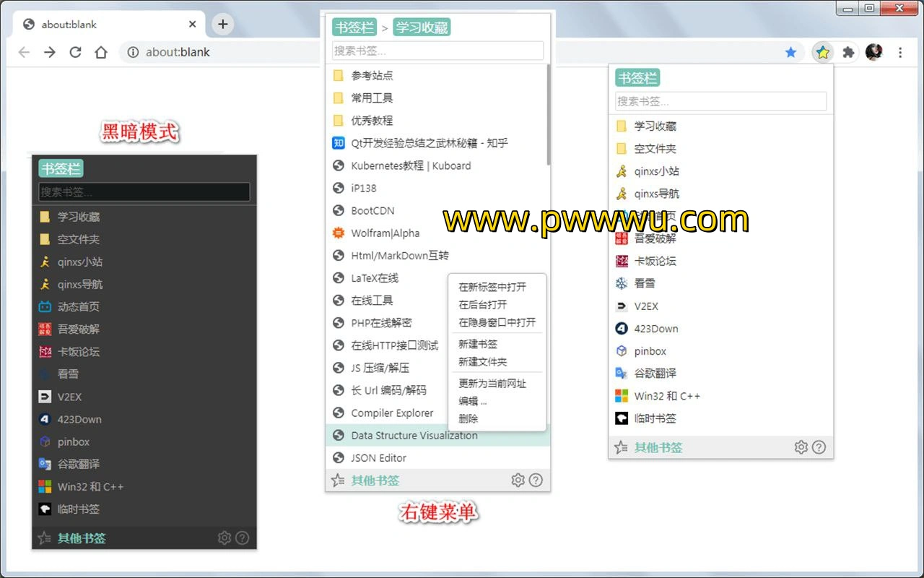The height and width of the screenshot is (578, 924).
Task: Click Win32 和 C++ Windows icon in right panel
Action: tap(622, 396)
